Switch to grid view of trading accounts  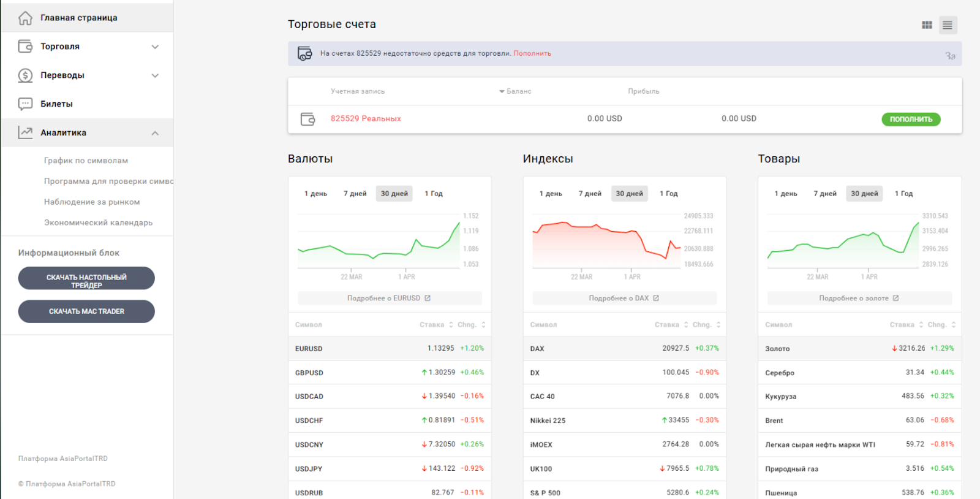[927, 25]
